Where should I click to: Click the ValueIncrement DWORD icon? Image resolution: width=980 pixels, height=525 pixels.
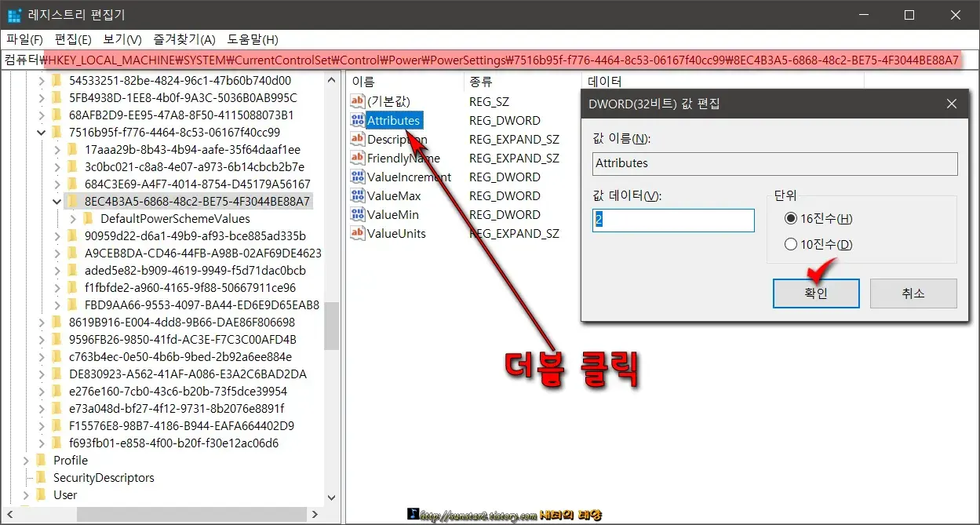(357, 177)
